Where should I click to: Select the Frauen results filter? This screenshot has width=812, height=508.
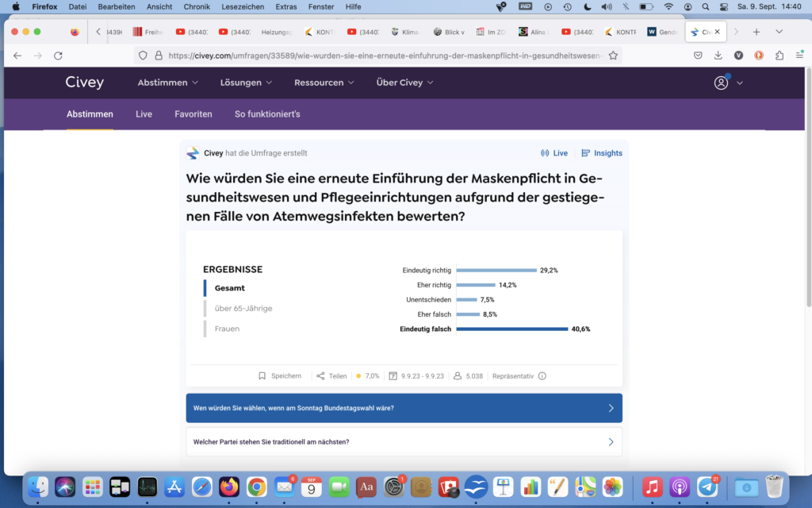[227, 329]
